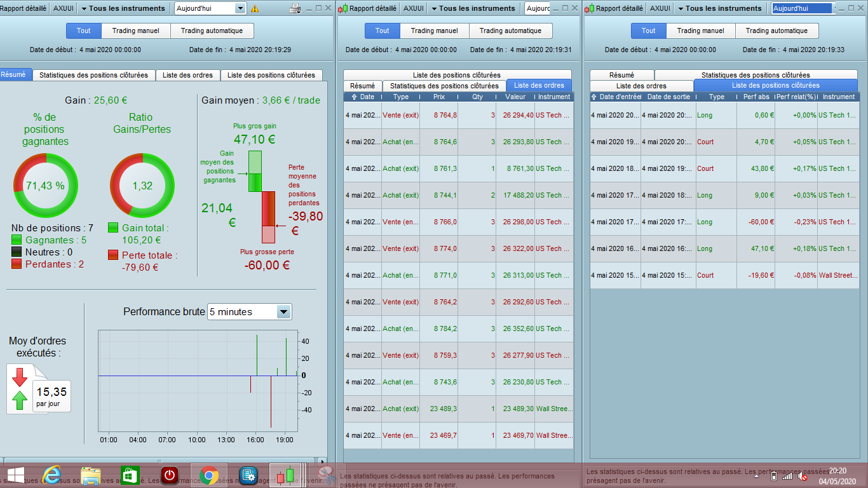Open the blue settings app in the taskbar
This screenshot has height=488, width=868.
click(248, 475)
